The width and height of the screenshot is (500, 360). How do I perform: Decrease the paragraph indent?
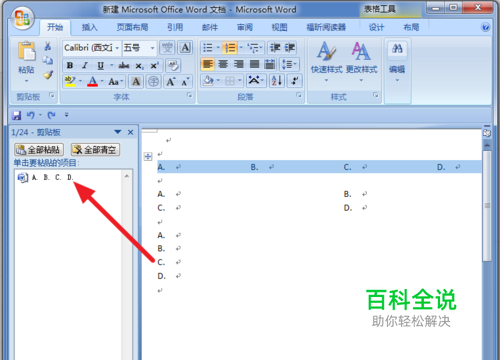point(275,48)
